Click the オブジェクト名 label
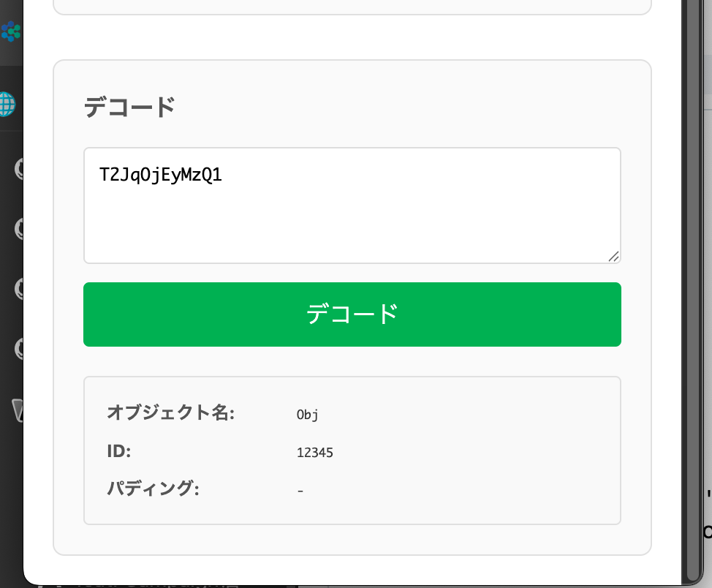Image resolution: width=712 pixels, height=588 pixels. point(171,412)
